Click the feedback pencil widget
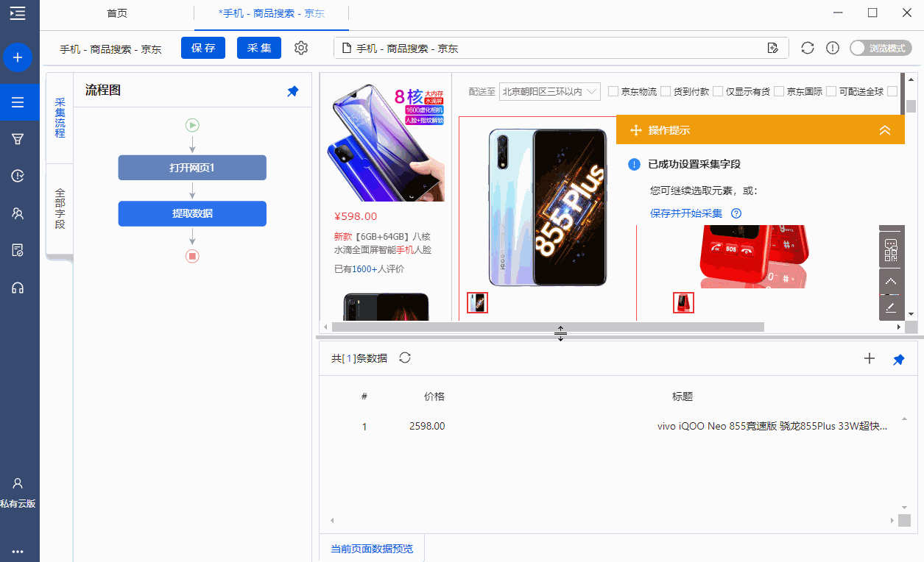This screenshot has width=924, height=562. point(891,307)
